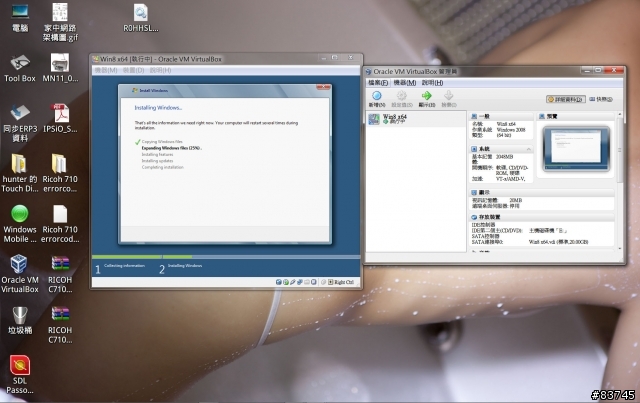Click the 'Win8 x64.vdi' SATA disk entry text
The image size is (640, 403).
558,242
